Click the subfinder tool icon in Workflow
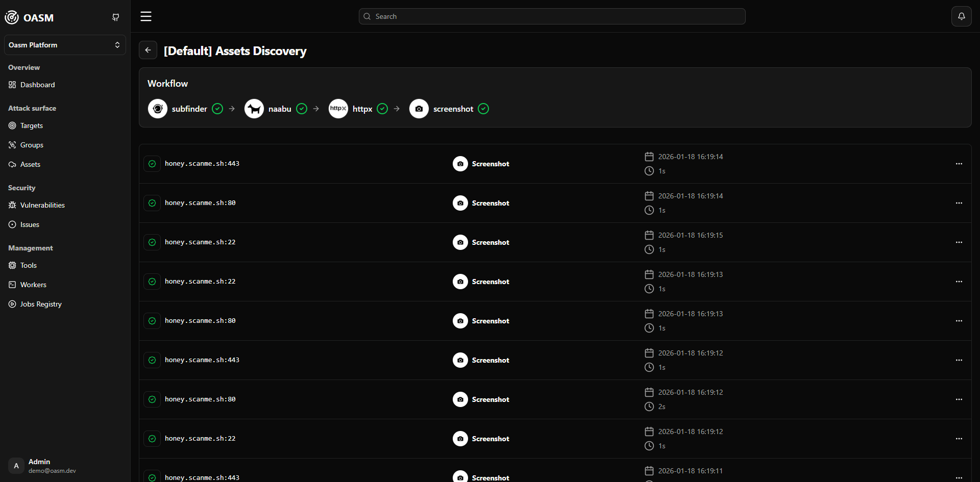This screenshot has height=482, width=980. [x=158, y=109]
